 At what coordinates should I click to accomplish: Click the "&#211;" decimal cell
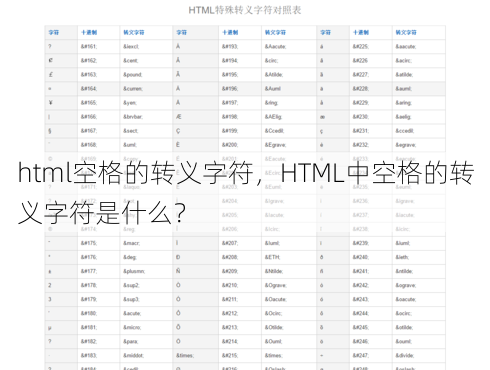tap(240, 299)
